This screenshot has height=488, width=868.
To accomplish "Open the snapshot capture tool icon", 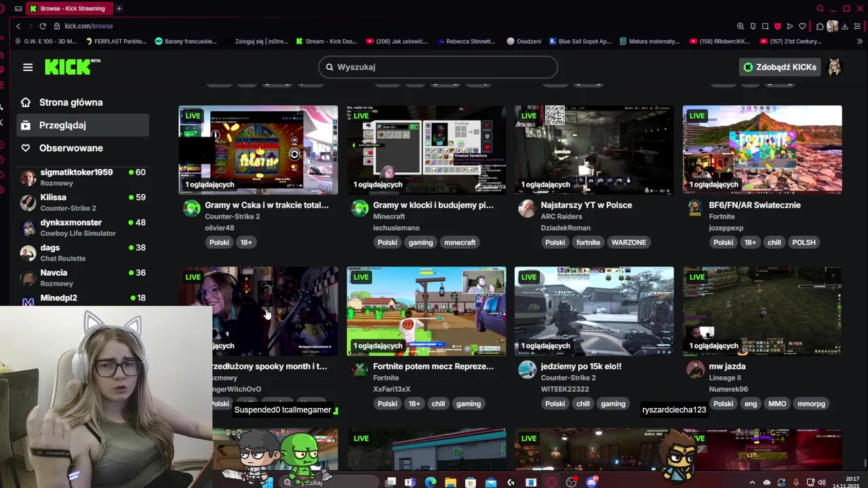I will pos(765,26).
